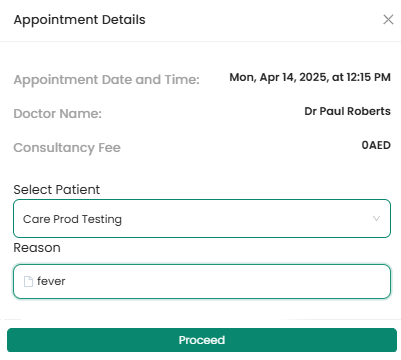Click the 12:15 PM time portion
Screen dimensions: 401x360
pyautogui.click(x=368, y=77)
